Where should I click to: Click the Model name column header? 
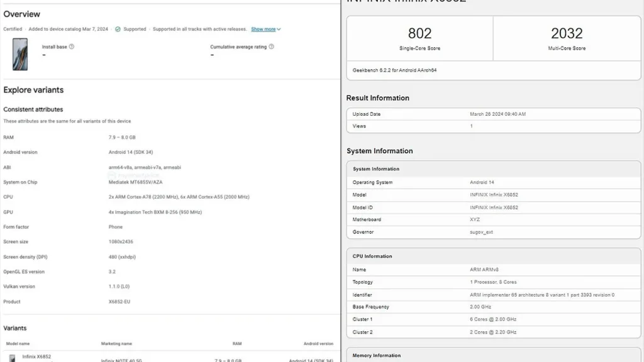18,344
